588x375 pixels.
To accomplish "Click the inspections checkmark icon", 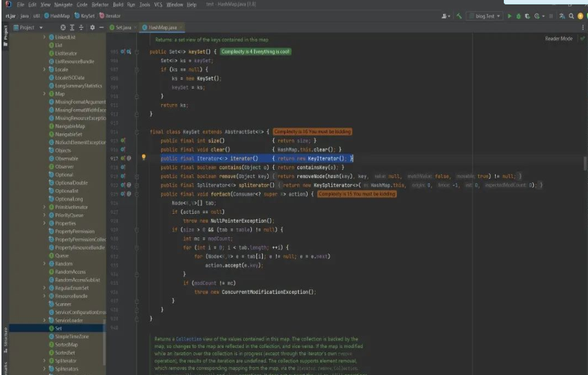I will click(x=582, y=38).
